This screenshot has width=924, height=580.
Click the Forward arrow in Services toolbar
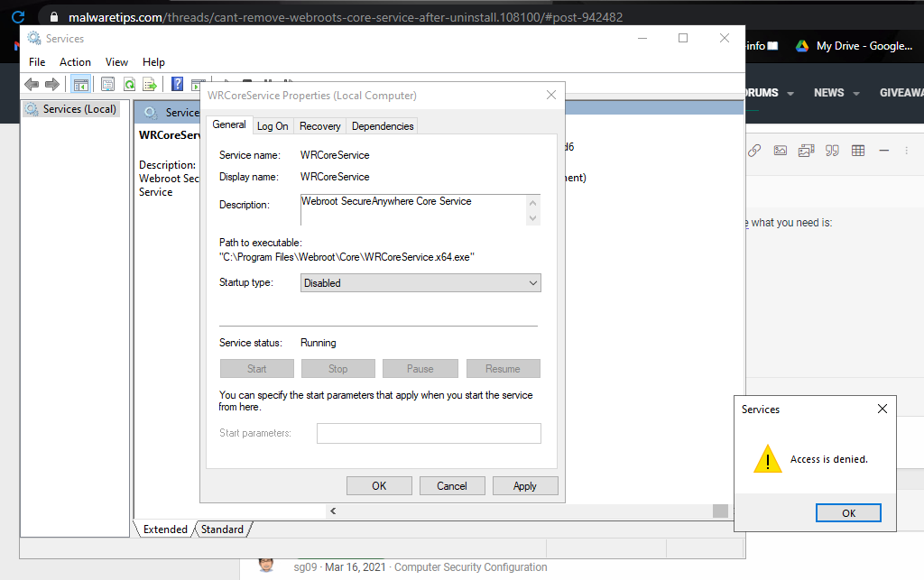point(52,84)
